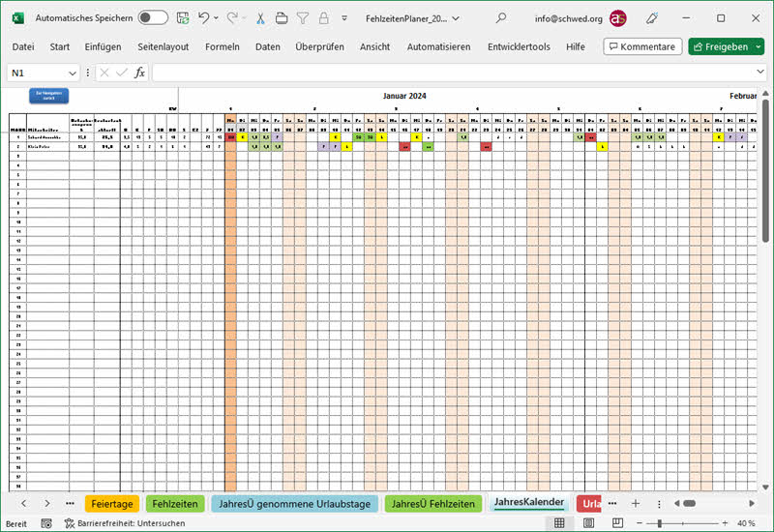
Task: Click the insert function fx icon
Action: (139, 73)
